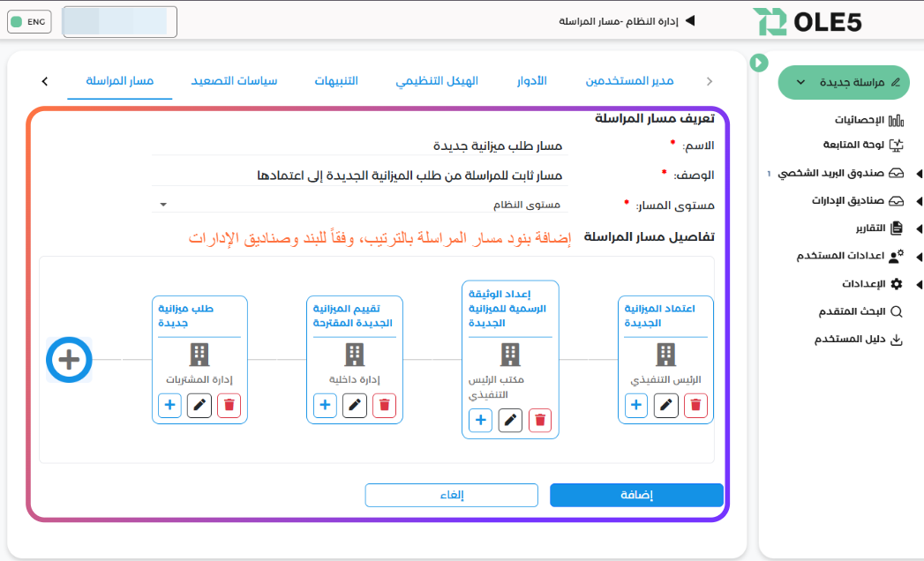Edit the تقييم الميزانية الجديدة المقترحة step
The image size is (924, 561).
coord(355,405)
